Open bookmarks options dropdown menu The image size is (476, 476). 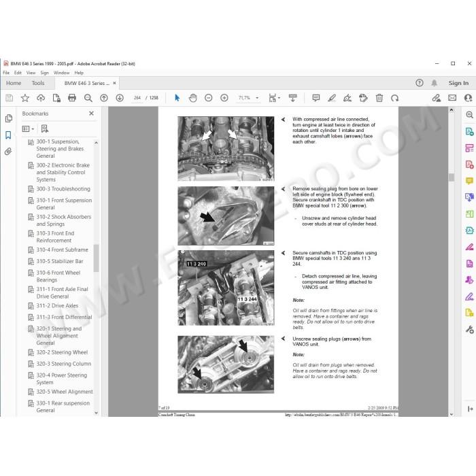pos(29,129)
